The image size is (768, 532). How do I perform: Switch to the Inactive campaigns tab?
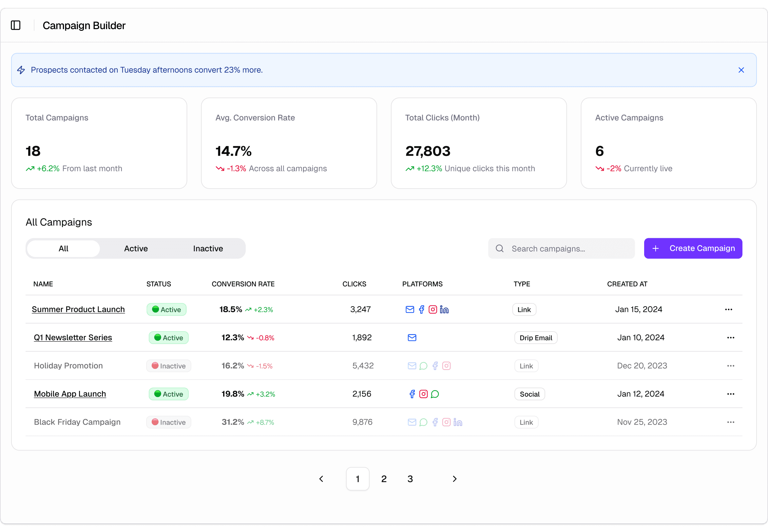(208, 249)
